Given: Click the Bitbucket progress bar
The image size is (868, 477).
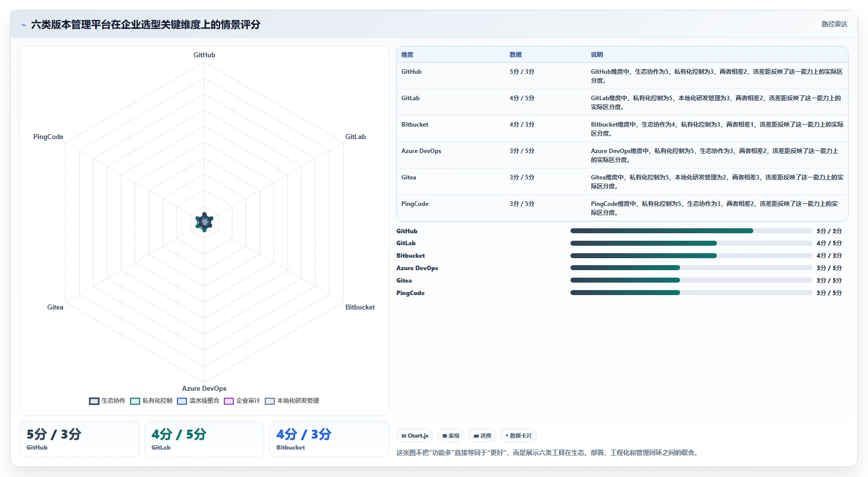Looking at the screenshot, I should [x=691, y=256].
